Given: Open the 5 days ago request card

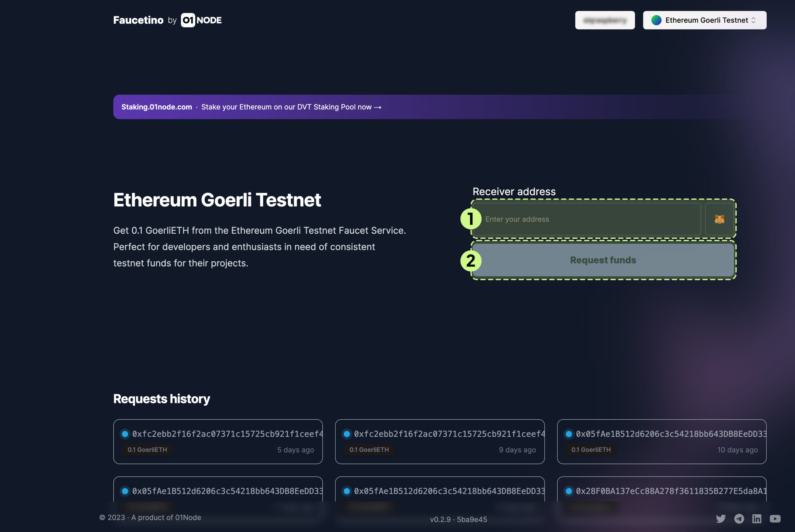Looking at the screenshot, I should (x=218, y=441).
